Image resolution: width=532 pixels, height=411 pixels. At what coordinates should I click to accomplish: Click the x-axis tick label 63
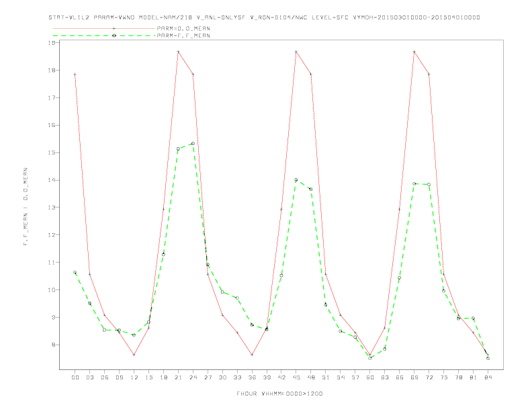coord(385,377)
